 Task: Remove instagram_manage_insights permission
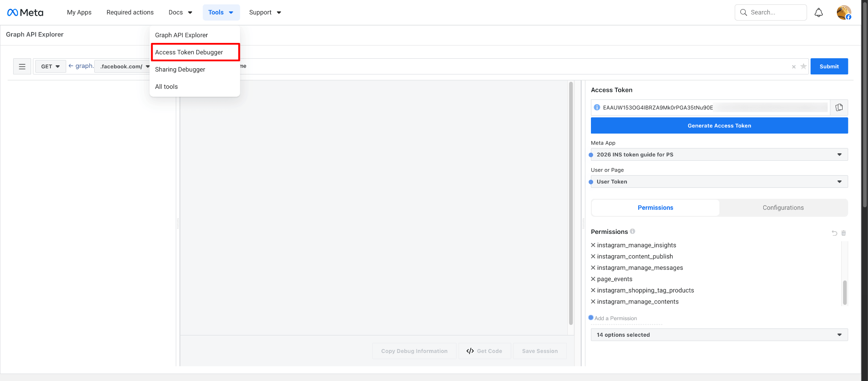tap(593, 245)
